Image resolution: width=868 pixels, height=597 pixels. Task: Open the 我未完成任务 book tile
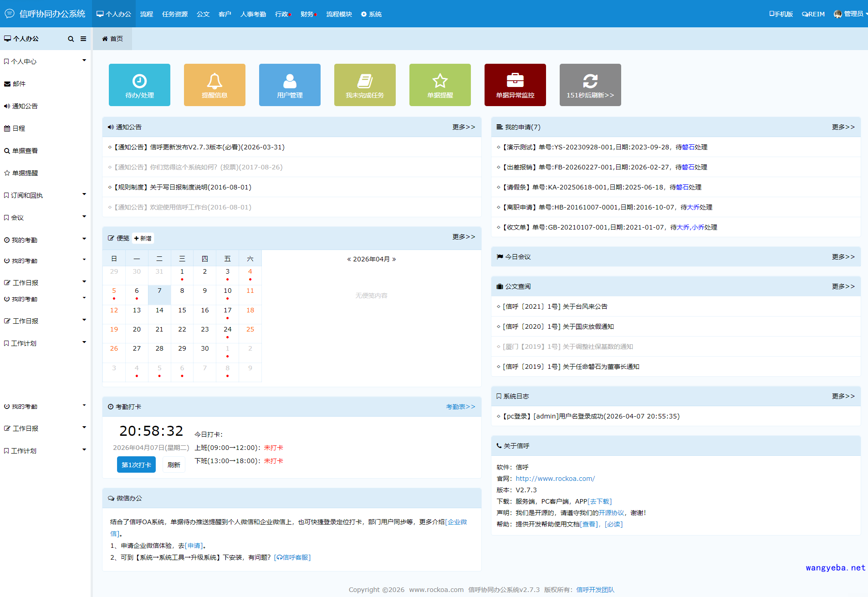(x=365, y=85)
